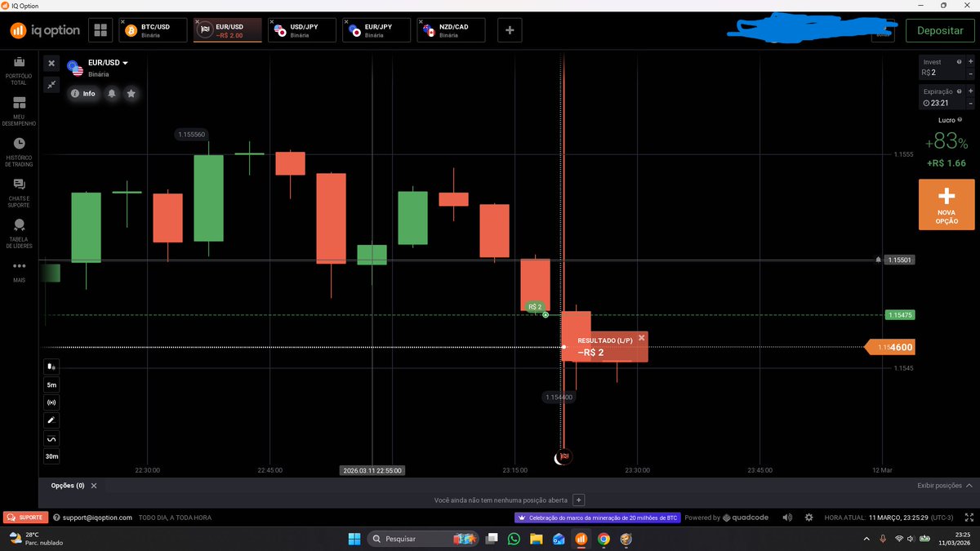The width and height of the screenshot is (980, 551).
Task: Close the EUR/USD chart panel X
Action: pyautogui.click(x=51, y=63)
